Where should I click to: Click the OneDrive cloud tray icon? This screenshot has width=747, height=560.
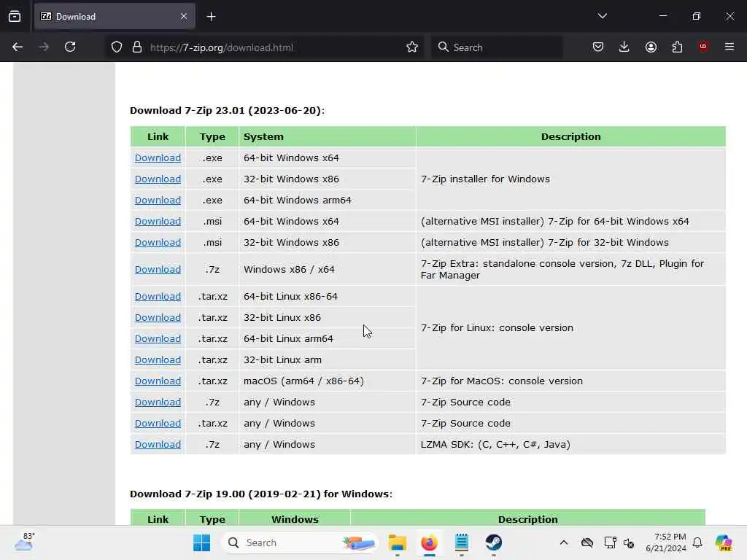click(587, 542)
